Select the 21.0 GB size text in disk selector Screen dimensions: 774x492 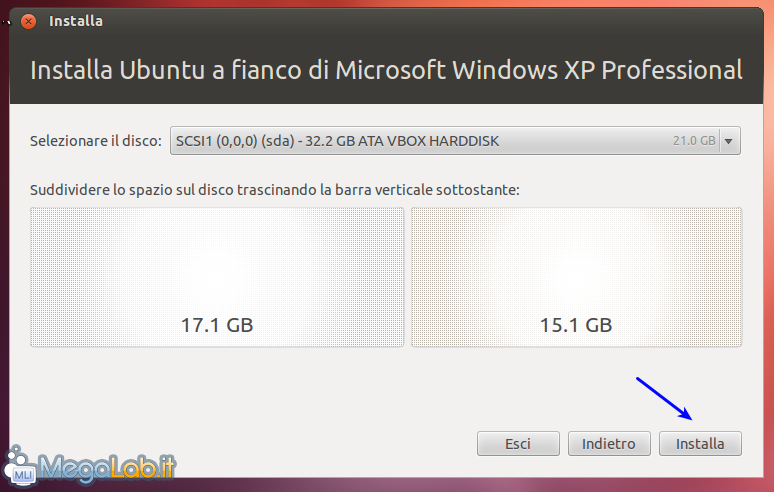694,141
